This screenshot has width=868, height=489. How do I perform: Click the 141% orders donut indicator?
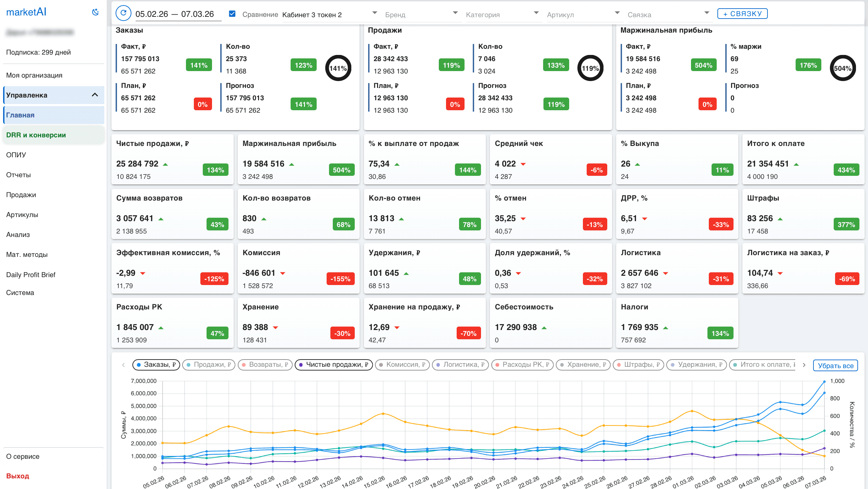[x=338, y=68]
